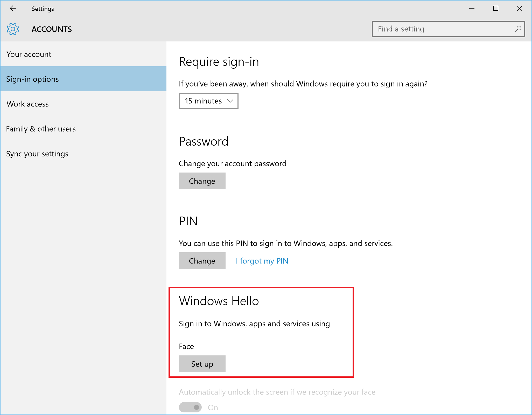Screen dimensions: 532x415
Task: Open Sync your settings page
Action: 83,153
